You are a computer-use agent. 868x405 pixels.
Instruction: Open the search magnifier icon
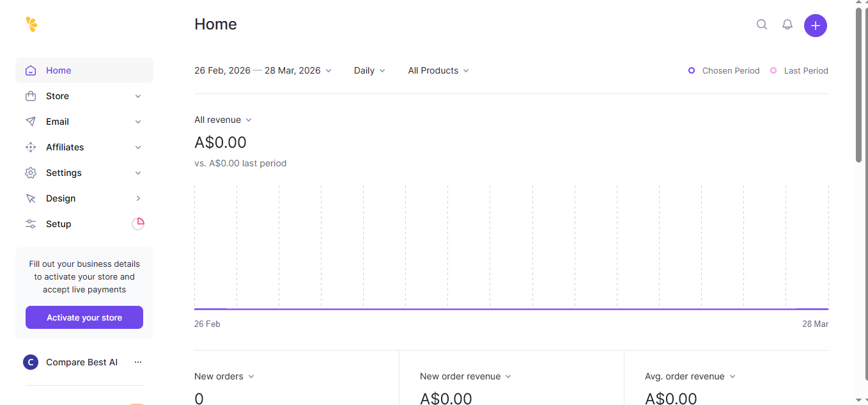pyautogui.click(x=762, y=24)
